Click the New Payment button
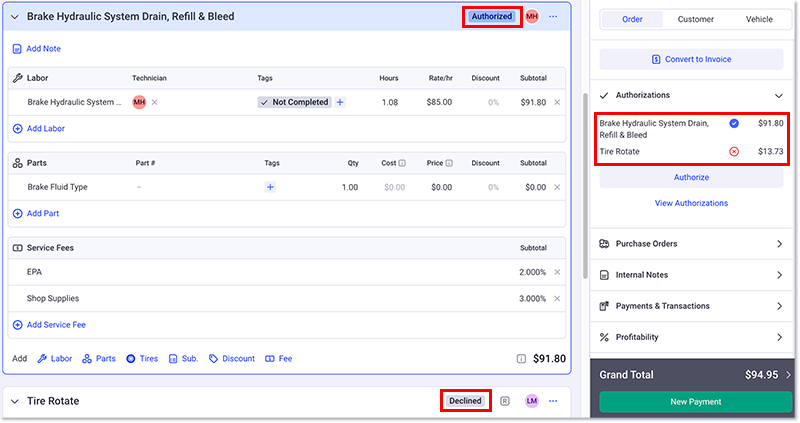800x423 pixels. pyautogui.click(x=695, y=402)
